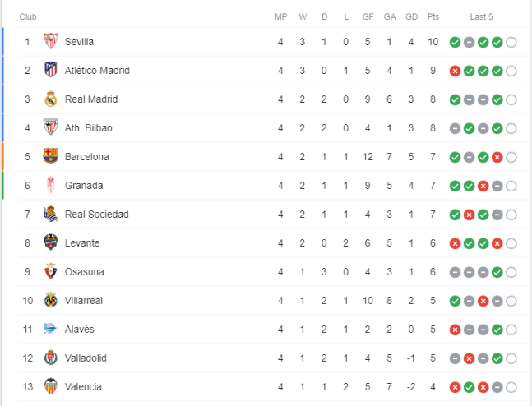The height and width of the screenshot is (406, 532).
Task: Click Sevilla's first green win result
Action: click(x=455, y=42)
